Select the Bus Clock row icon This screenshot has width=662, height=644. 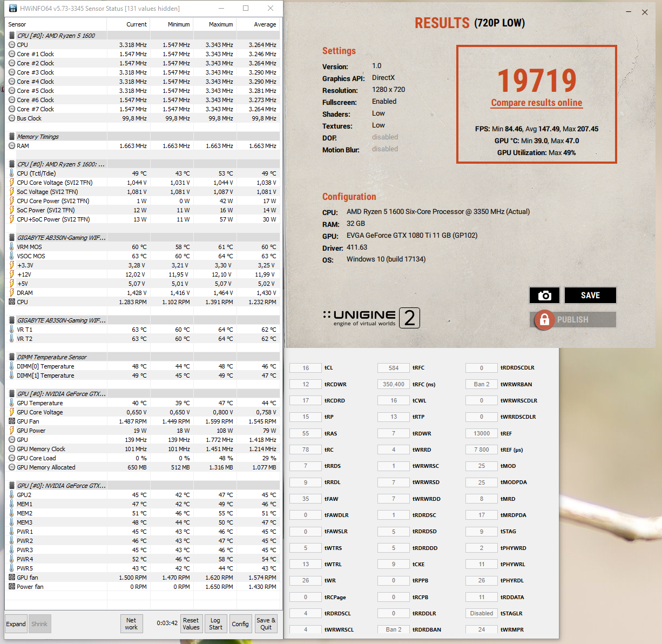(x=12, y=118)
